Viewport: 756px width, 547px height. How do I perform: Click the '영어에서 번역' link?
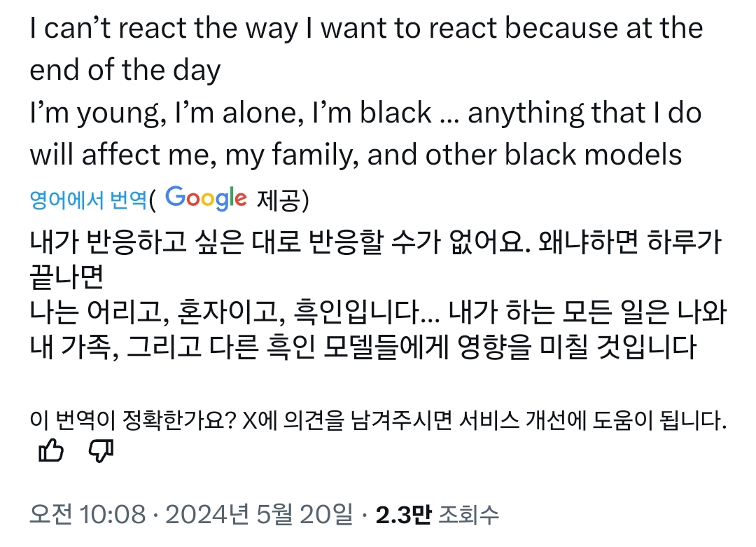[88, 201]
